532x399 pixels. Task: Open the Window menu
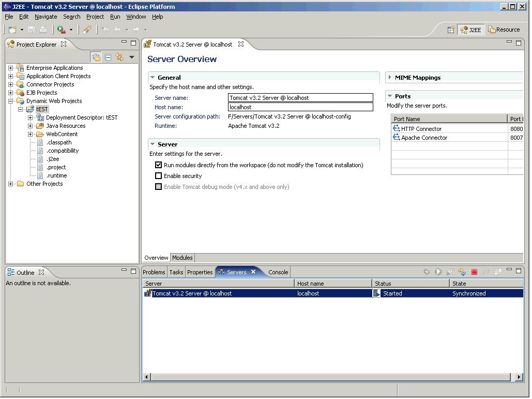tap(136, 17)
